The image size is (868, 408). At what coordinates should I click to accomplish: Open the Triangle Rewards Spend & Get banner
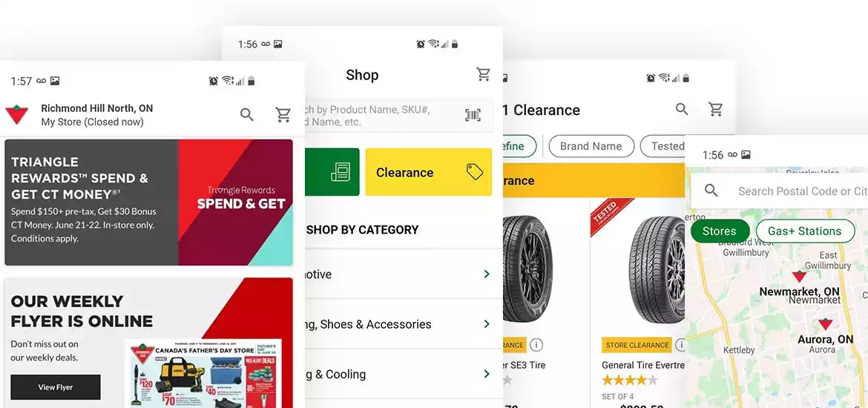coord(148,202)
